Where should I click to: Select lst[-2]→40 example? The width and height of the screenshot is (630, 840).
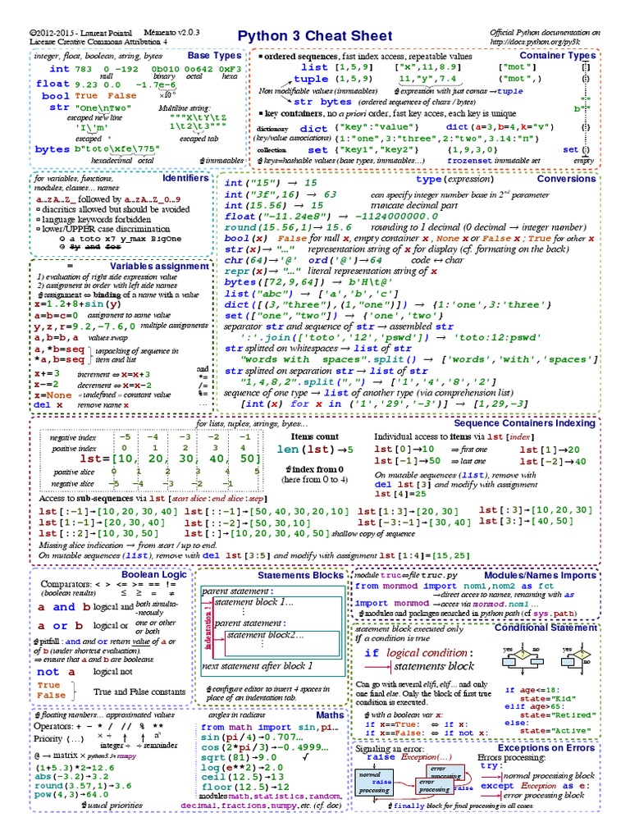553,461
